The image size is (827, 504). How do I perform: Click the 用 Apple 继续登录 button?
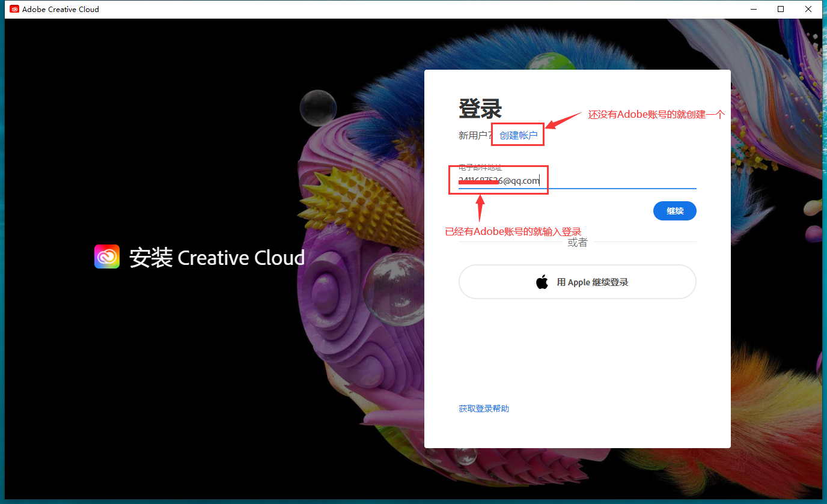click(x=577, y=281)
